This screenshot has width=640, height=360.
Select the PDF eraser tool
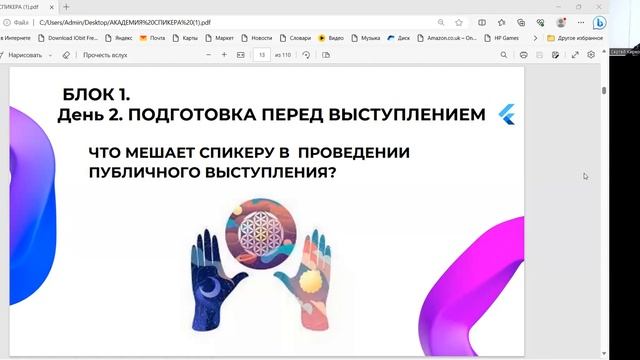[66, 55]
